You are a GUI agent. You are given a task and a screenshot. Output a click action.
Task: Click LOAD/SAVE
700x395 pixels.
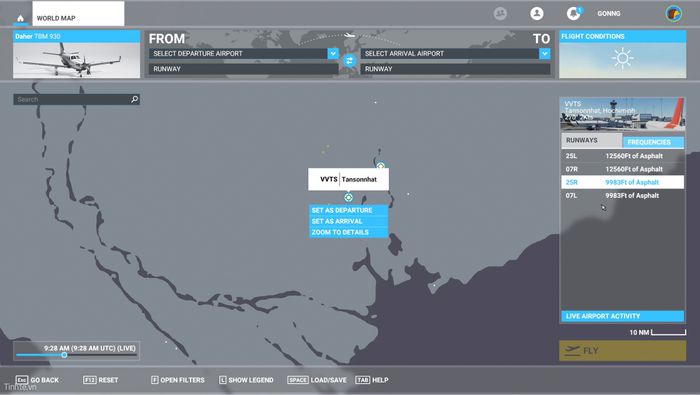pos(317,380)
